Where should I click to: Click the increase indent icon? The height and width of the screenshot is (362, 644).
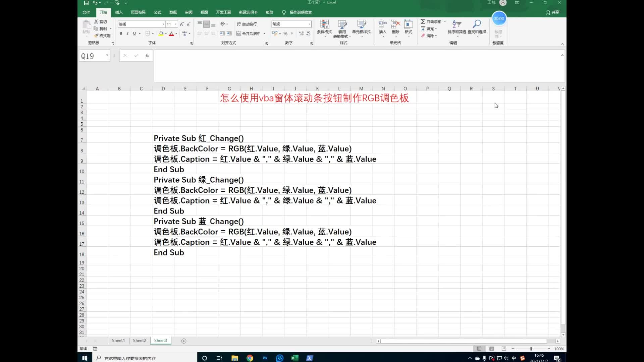(229, 34)
